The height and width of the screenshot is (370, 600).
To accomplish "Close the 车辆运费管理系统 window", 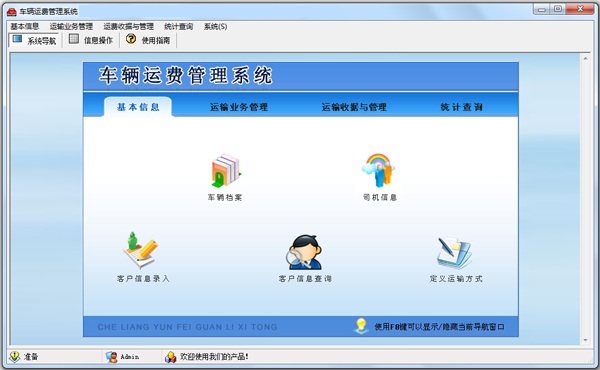I will 580,9.
